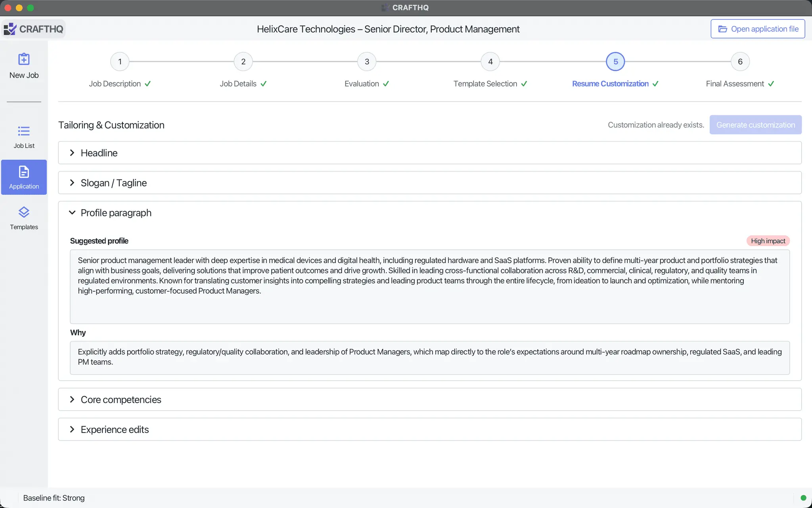Open the Template Selection step label

pos(485,84)
